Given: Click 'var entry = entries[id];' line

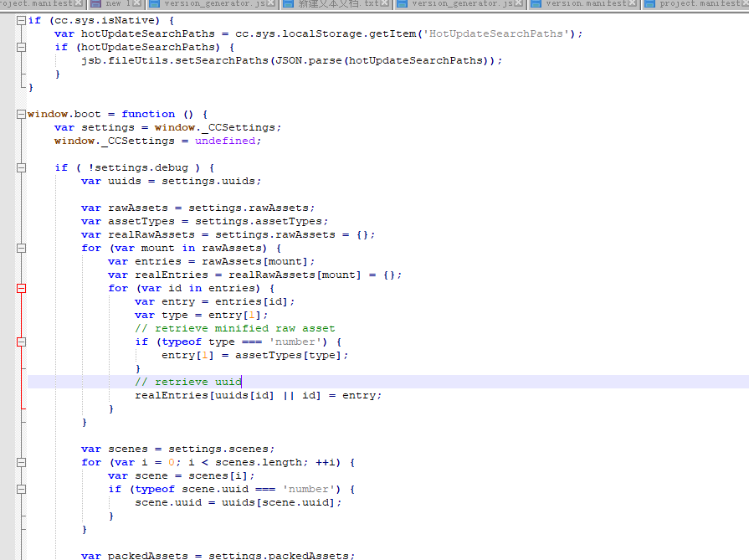Looking at the screenshot, I should point(214,301).
